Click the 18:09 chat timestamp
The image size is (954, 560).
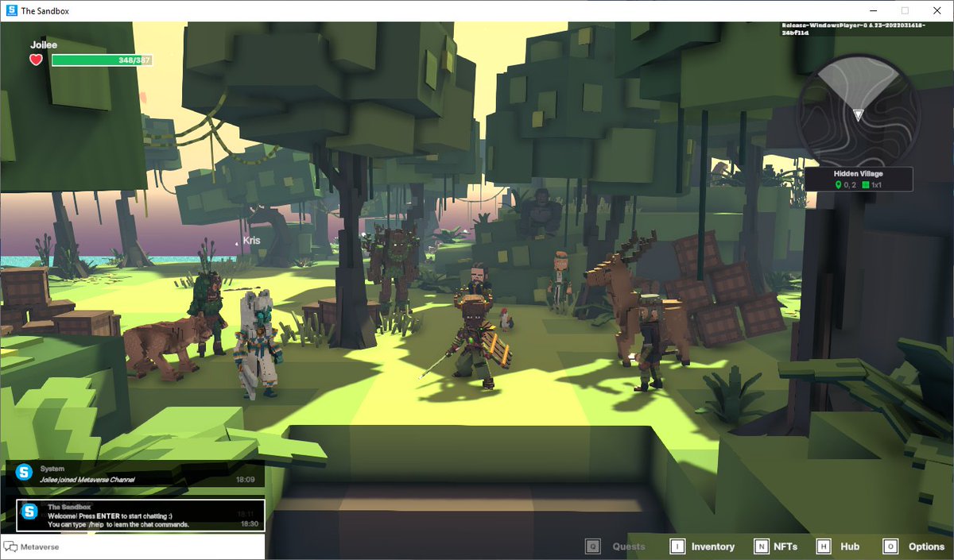click(x=245, y=480)
